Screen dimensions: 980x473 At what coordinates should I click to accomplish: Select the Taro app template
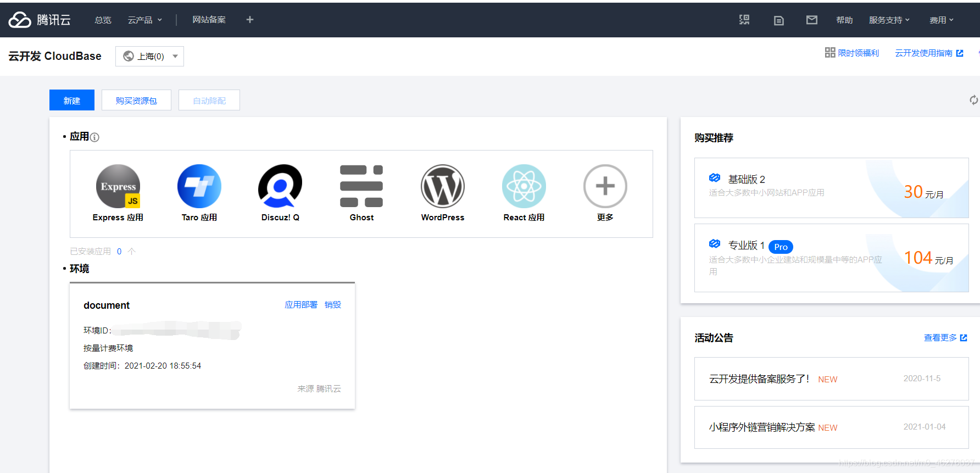tap(199, 193)
